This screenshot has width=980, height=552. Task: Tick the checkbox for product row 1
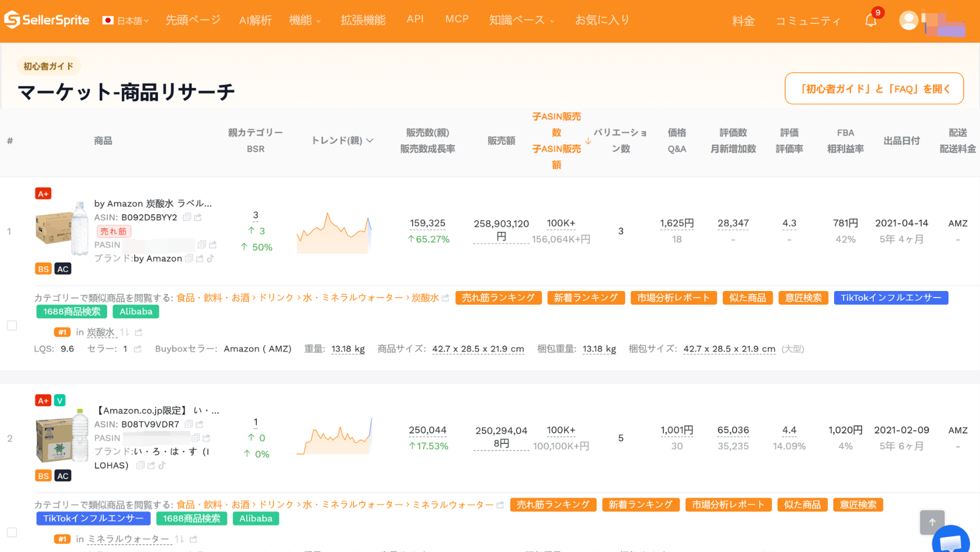12,326
